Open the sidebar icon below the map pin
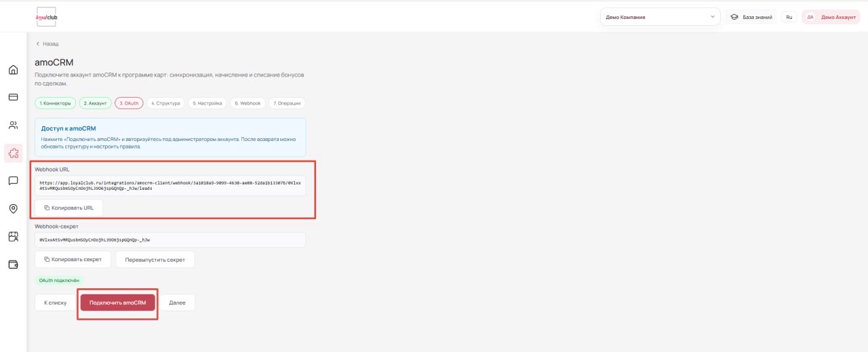This screenshot has width=868, height=352. 13,236
